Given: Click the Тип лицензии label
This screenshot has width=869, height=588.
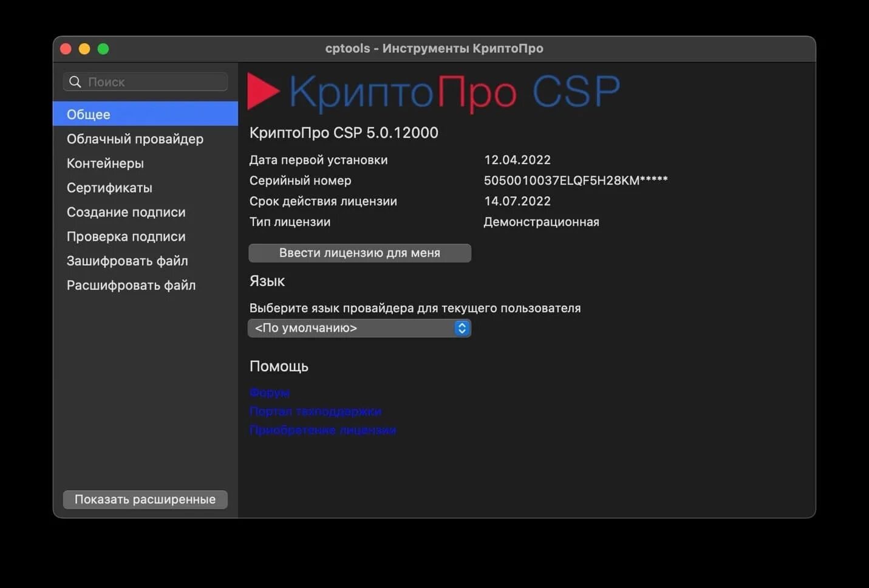Looking at the screenshot, I should click(x=290, y=222).
